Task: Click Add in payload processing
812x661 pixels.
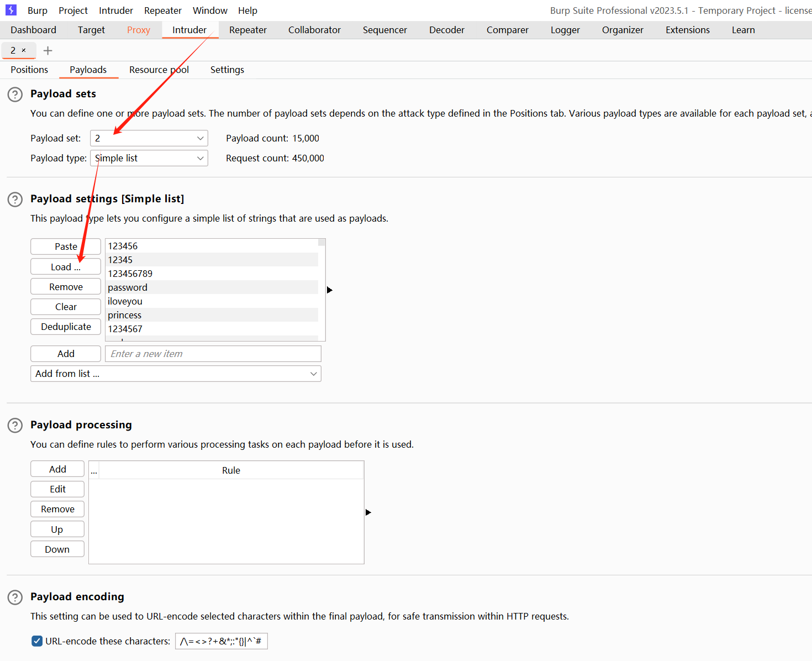Action: coord(57,469)
